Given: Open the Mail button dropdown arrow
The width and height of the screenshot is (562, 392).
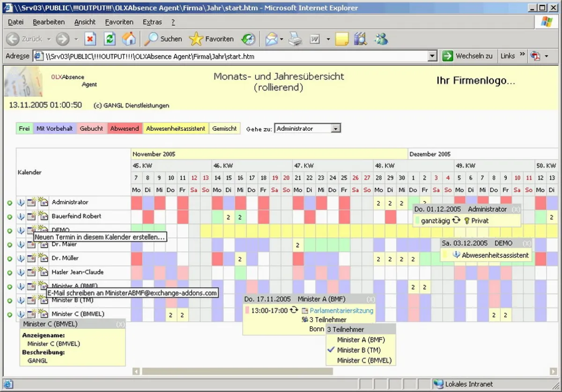Looking at the screenshot, I should pos(281,39).
